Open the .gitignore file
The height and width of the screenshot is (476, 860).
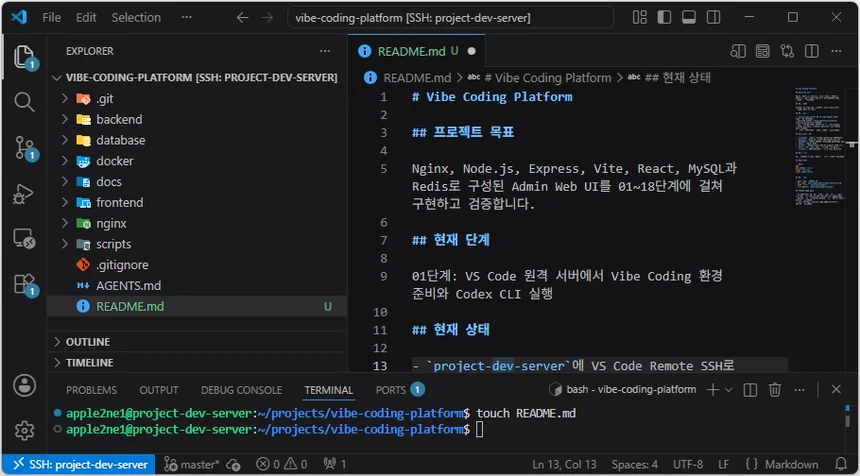click(x=197, y=265)
